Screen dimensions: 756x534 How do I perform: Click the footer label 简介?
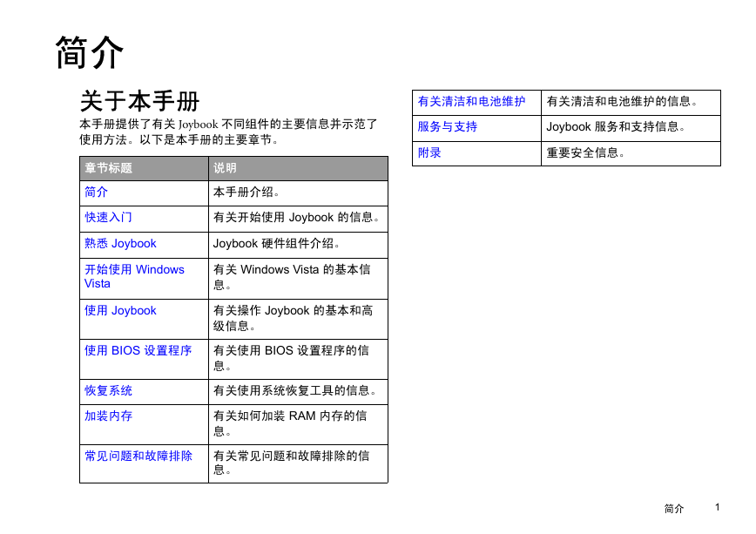[673, 509]
